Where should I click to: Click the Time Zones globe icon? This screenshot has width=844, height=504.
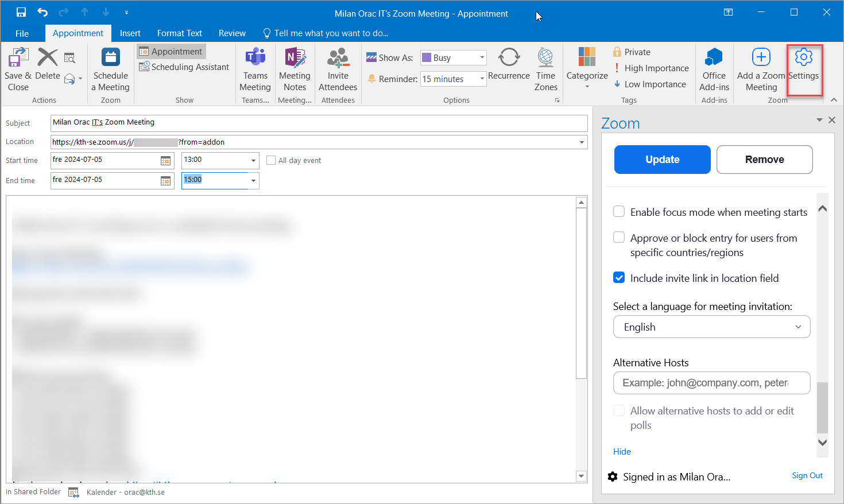(545, 58)
